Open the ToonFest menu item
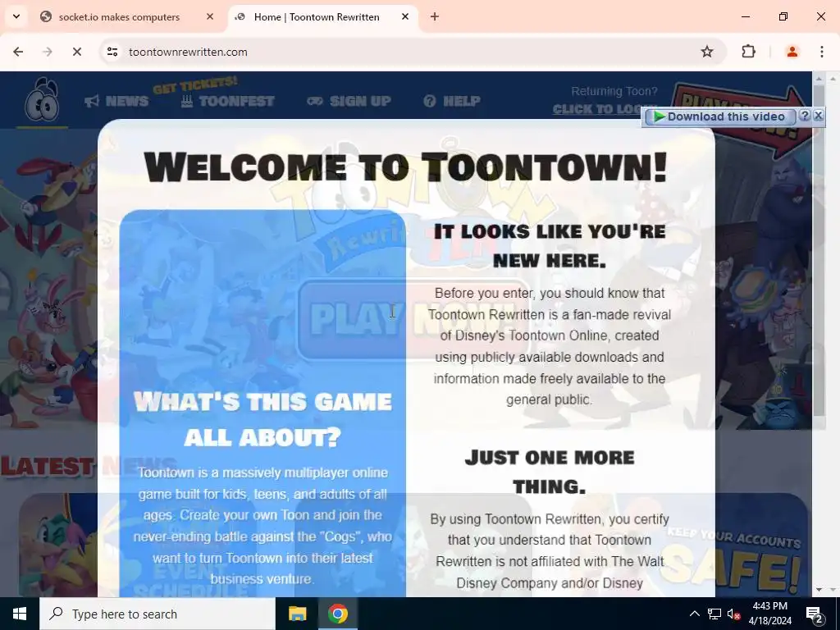This screenshot has width=840, height=630. click(228, 101)
